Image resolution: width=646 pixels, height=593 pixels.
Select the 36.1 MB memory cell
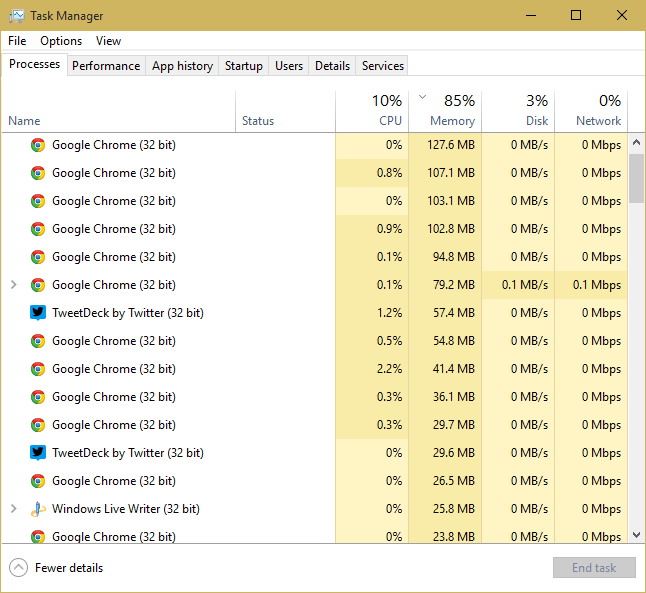click(445, 397)
